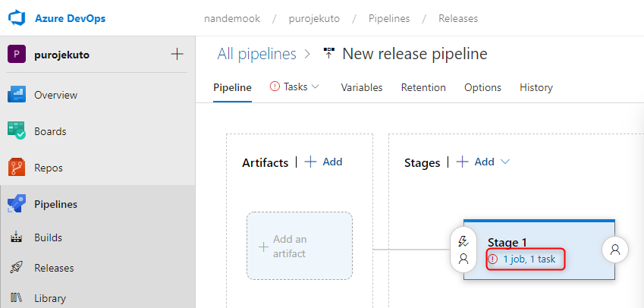This screenshot has width=644, height=308.
Task: Open post-deployment conditions on Stage 1
Action: [615, 249]
